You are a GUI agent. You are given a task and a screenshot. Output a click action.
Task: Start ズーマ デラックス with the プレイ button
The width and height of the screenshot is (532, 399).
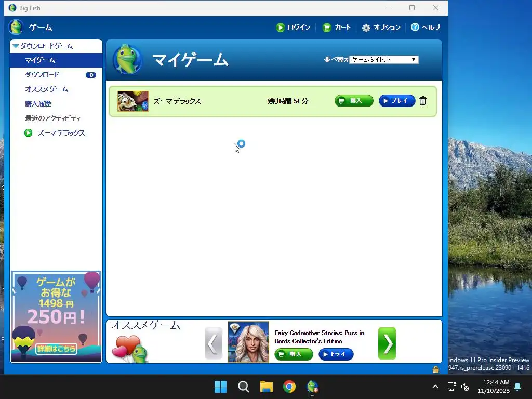pyautogui.click(x=397, y=101)
